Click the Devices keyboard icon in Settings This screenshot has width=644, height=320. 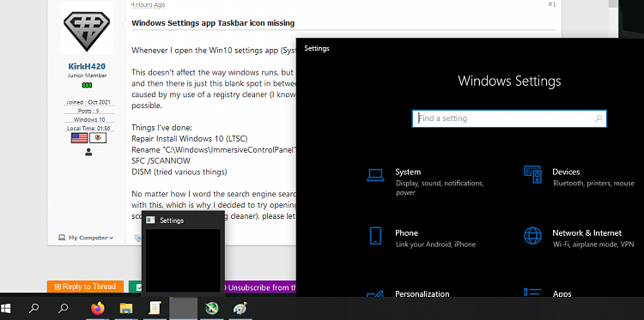click(532, 174)
